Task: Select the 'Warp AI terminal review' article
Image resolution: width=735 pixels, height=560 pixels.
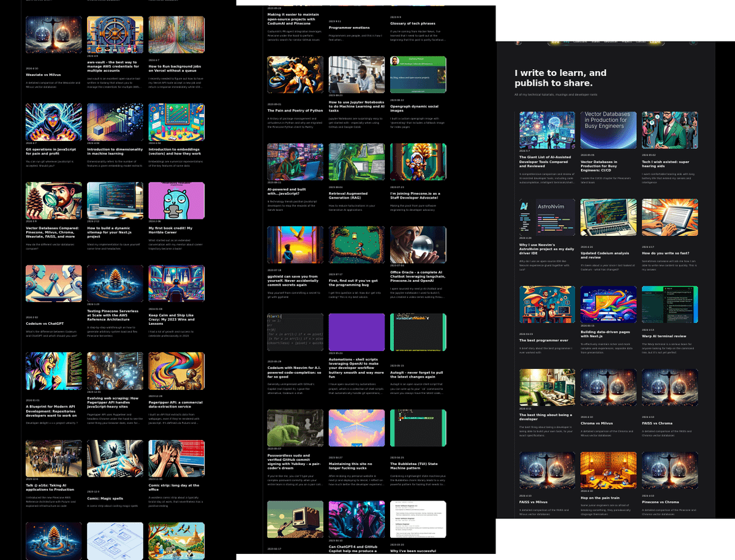Action: (x=664, y=336)
